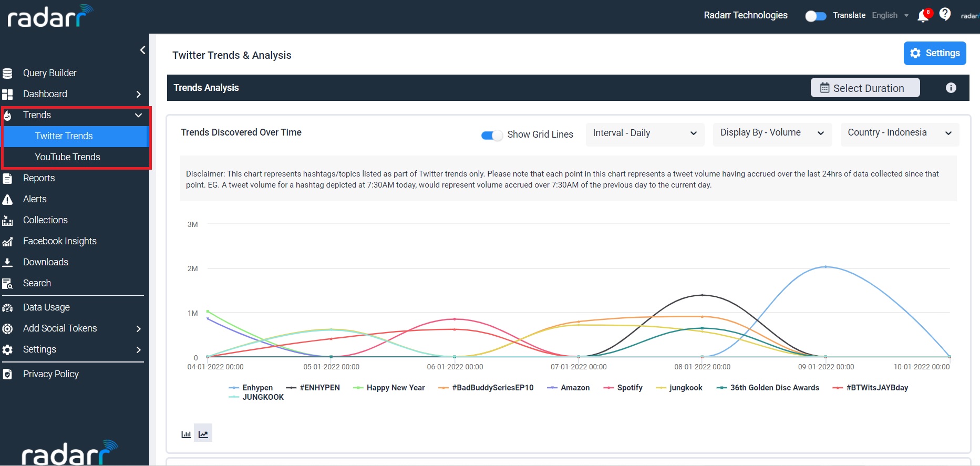980x466 pixels.
Task: Click the blue Settings button
Action: pyautogui.click(x=935, y=53)
